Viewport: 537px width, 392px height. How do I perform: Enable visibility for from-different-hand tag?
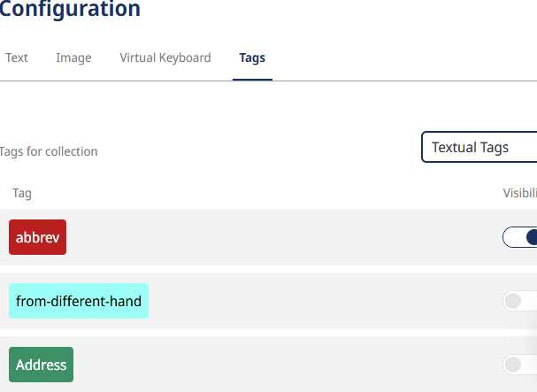point(520,301)
